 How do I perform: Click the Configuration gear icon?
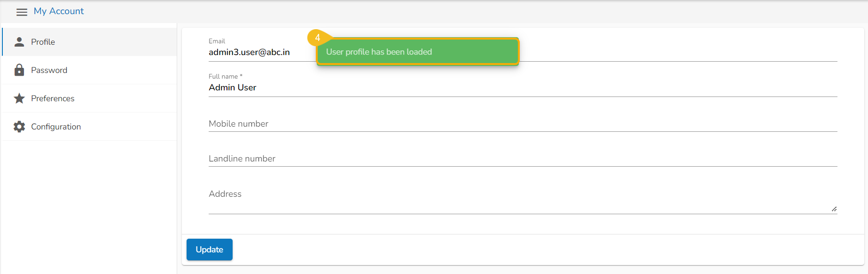point(19,127)
